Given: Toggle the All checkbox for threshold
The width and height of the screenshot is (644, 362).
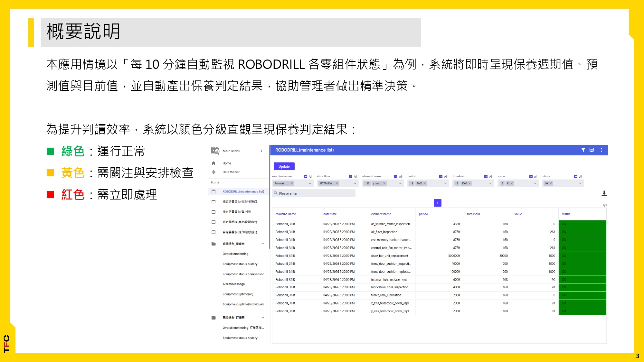Looking at the screenshot, I should [486, 176].
